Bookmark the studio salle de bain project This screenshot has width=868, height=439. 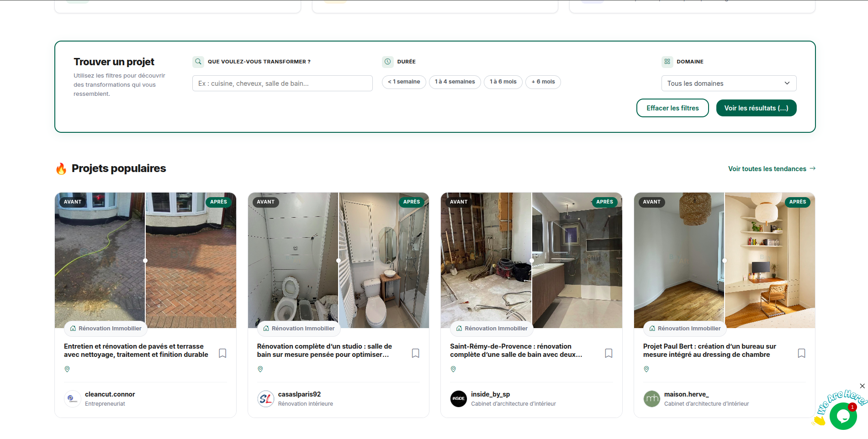416,353
